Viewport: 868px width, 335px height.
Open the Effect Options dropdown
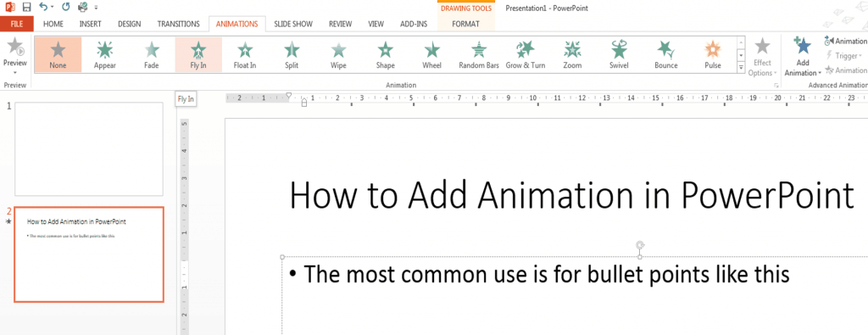tap(763, 57)
